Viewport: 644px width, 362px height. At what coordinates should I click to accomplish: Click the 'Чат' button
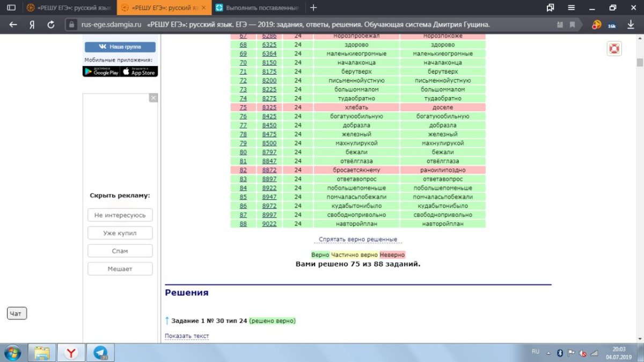(16, 314)
